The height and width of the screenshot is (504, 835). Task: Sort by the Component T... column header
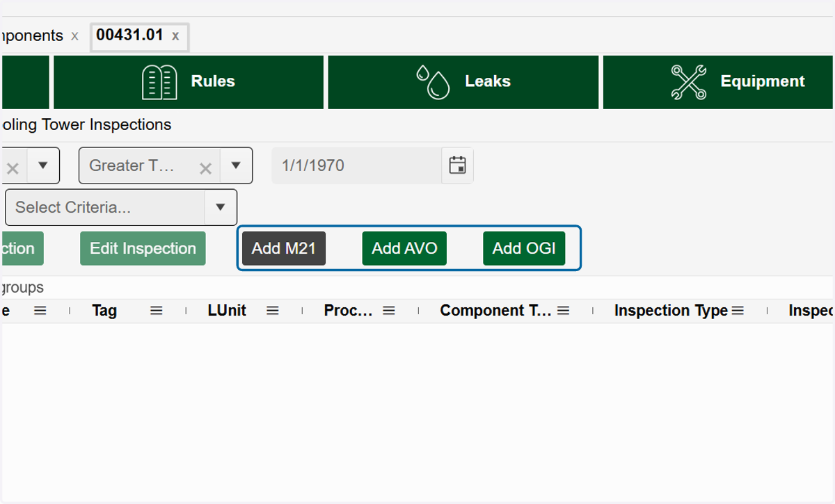[496, 311]
